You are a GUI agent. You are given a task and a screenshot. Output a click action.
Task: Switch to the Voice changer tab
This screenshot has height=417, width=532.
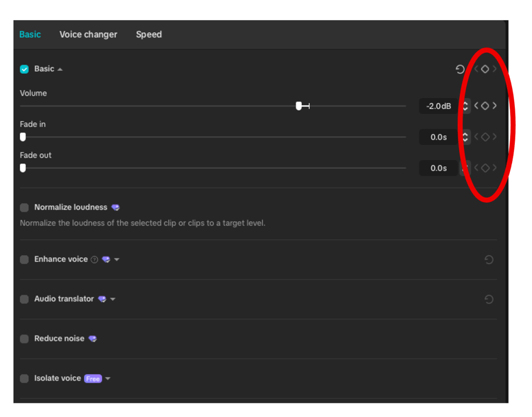88,34
